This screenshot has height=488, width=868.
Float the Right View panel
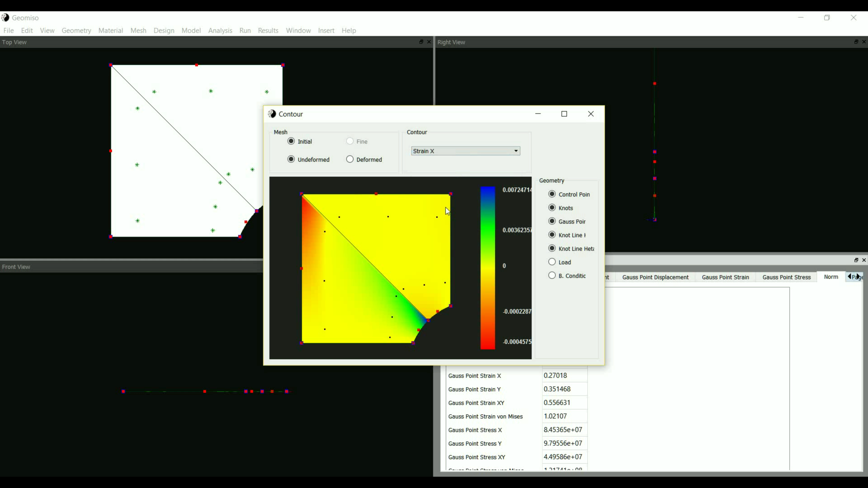tap(856, 42)
